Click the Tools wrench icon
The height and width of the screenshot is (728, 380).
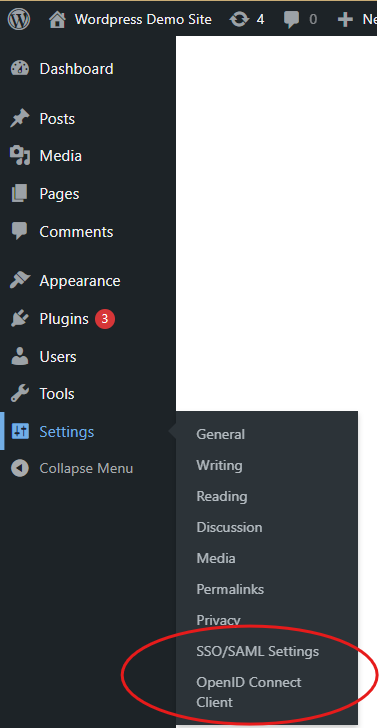pos(20,394)
